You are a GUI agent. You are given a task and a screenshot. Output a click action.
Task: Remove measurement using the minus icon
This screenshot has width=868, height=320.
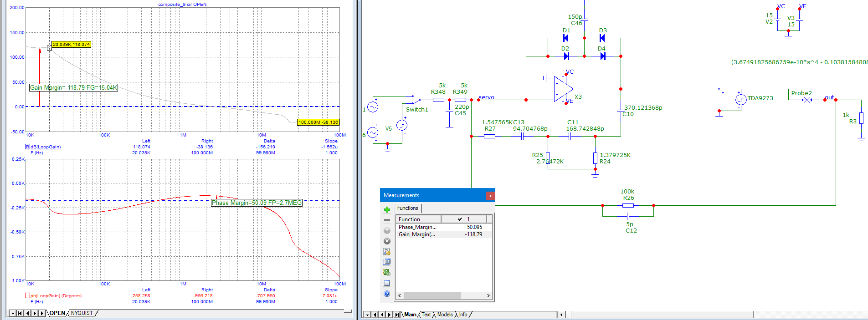tap(387, 220)
